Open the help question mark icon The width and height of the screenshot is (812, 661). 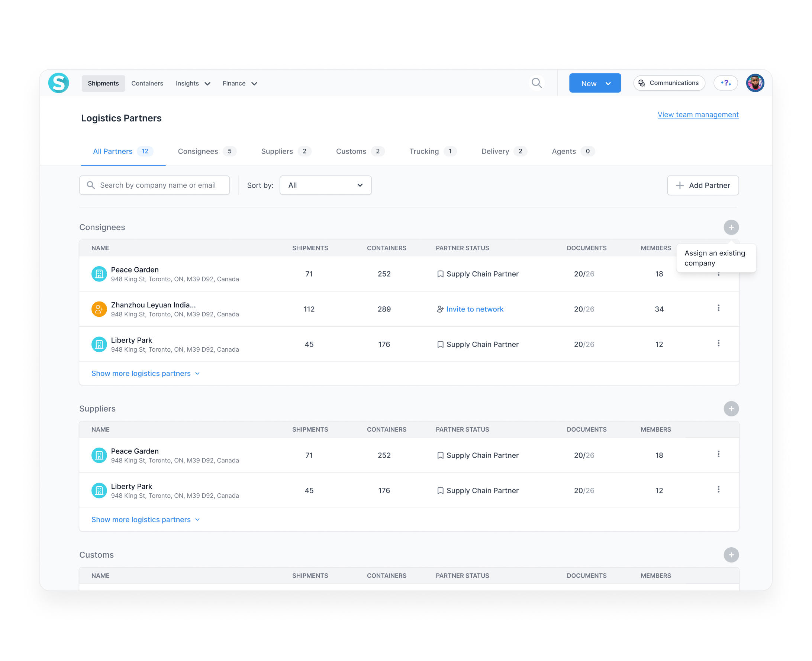tap(725, 83)
